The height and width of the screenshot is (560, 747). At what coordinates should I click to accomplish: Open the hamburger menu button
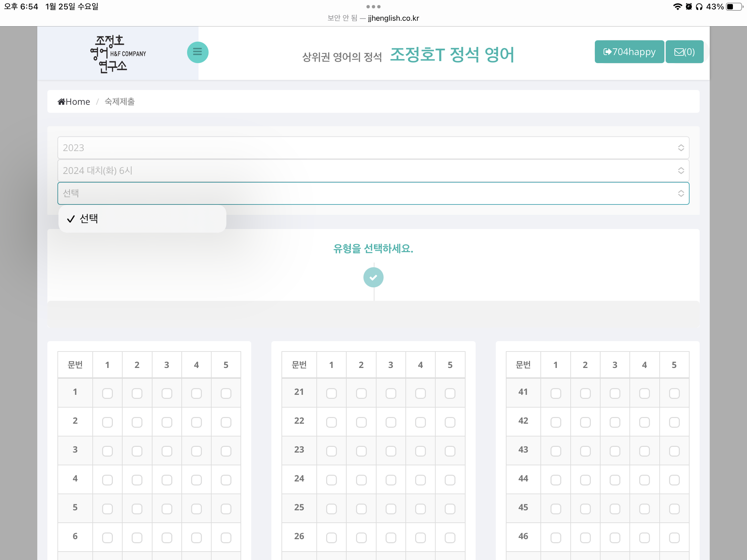click(x=197, y=52)
